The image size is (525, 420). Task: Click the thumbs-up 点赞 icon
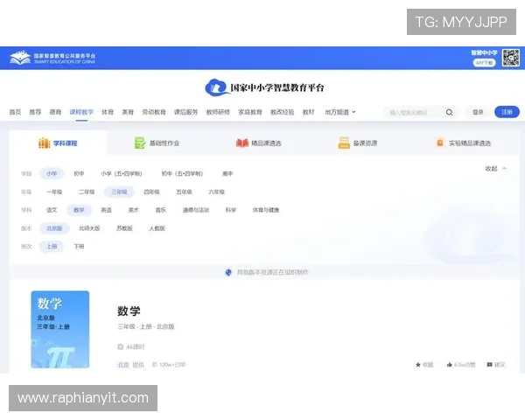pos(450,364)
